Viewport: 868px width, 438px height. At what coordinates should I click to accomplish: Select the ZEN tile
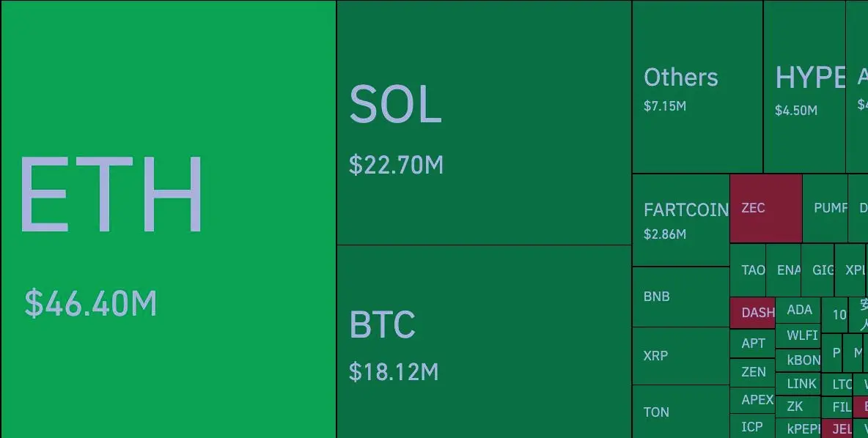752,372
